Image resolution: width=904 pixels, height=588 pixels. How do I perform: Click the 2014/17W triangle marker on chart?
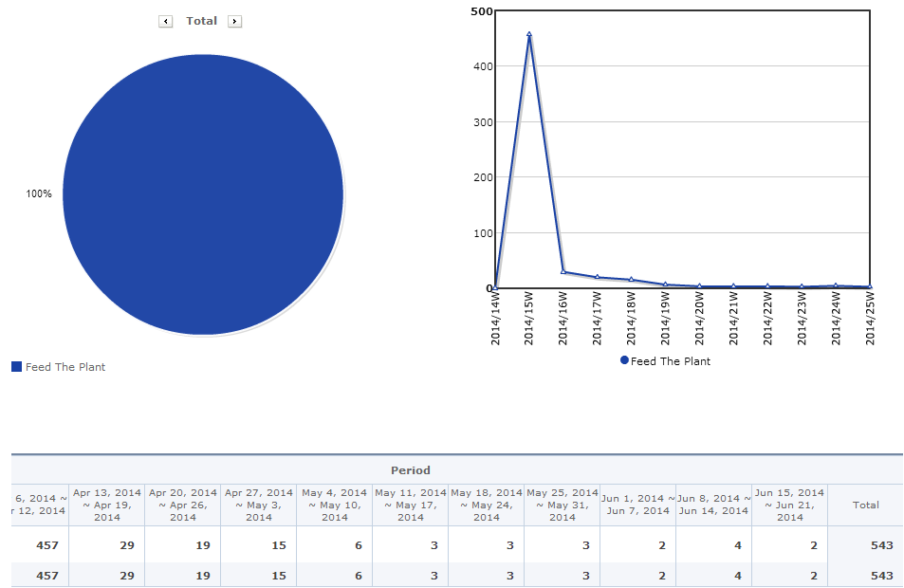point(598,277)
